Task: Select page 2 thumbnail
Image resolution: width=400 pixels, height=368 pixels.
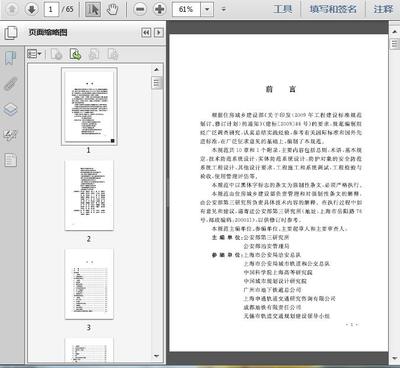Action: tap(89, 195)
